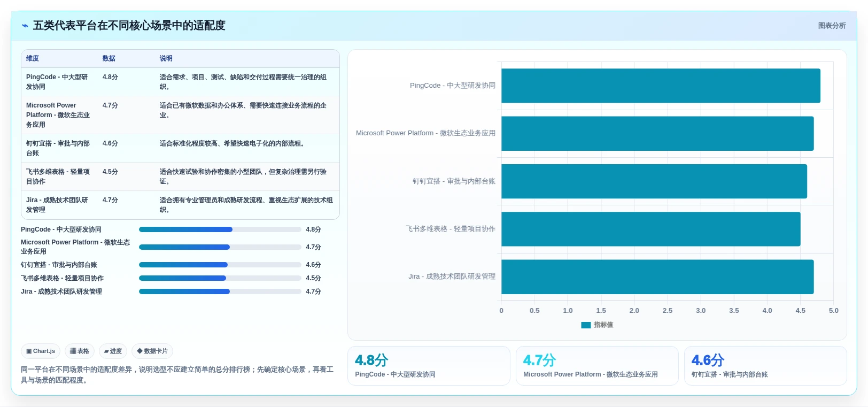Click the 飞书多维表格 bar in the chart
The image size is (868, 407).
point(650,229)
